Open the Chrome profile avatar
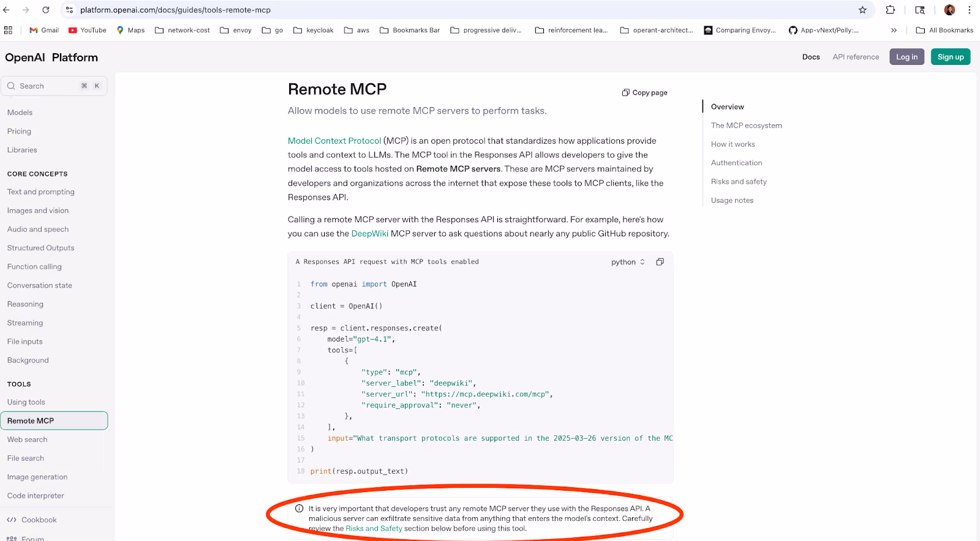Viewport: 980px width, 541px height. pos(950,10)
